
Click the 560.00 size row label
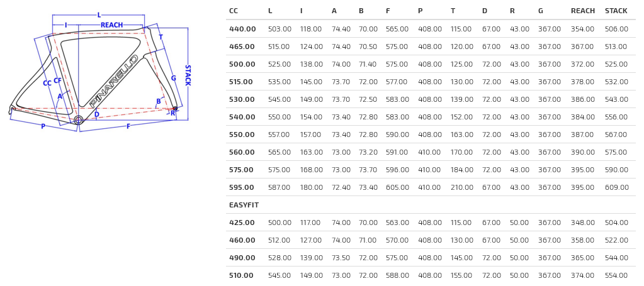coord(242,153)
